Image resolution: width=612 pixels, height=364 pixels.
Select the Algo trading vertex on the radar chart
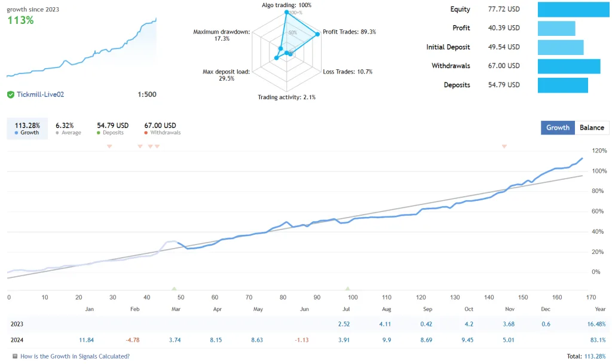pos(287,11)
